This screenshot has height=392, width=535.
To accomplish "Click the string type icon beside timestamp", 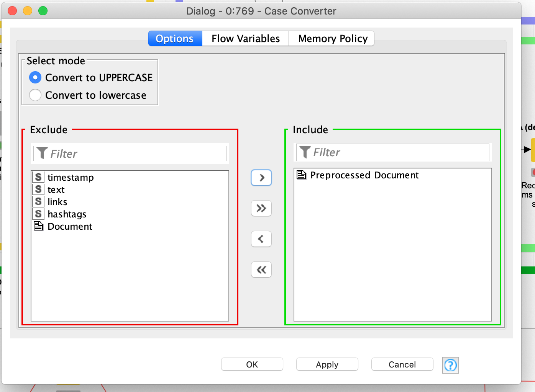I will pyautogui.click(x=38, y=177).
